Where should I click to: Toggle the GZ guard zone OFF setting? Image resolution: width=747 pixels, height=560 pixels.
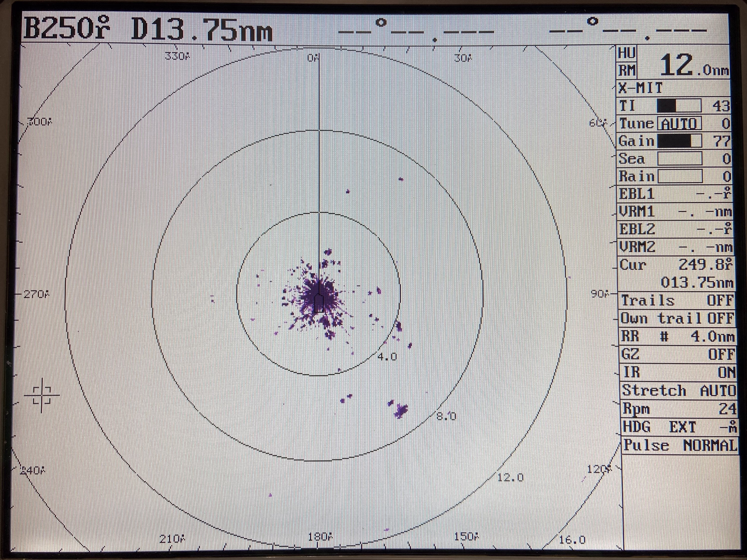click(x=678, y=354)
